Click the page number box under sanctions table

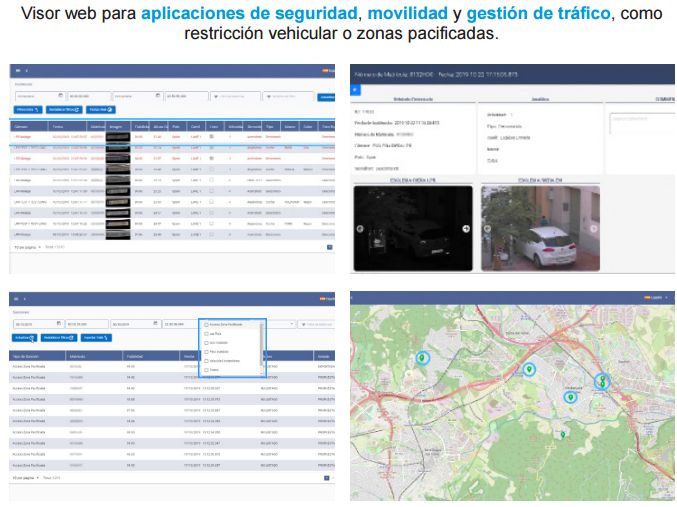[327, 478]
